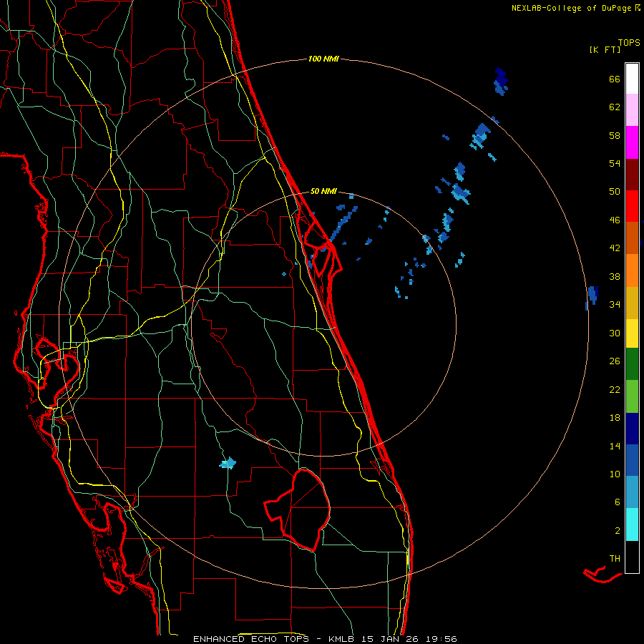
Task: Click the TOPS legend title
Action: 629,43
